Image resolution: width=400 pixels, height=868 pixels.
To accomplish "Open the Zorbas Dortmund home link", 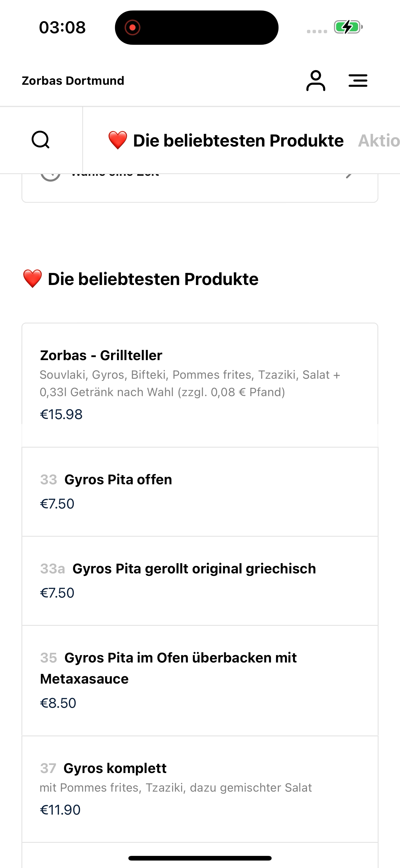I will pyautogui.click(x=73, y=80).
